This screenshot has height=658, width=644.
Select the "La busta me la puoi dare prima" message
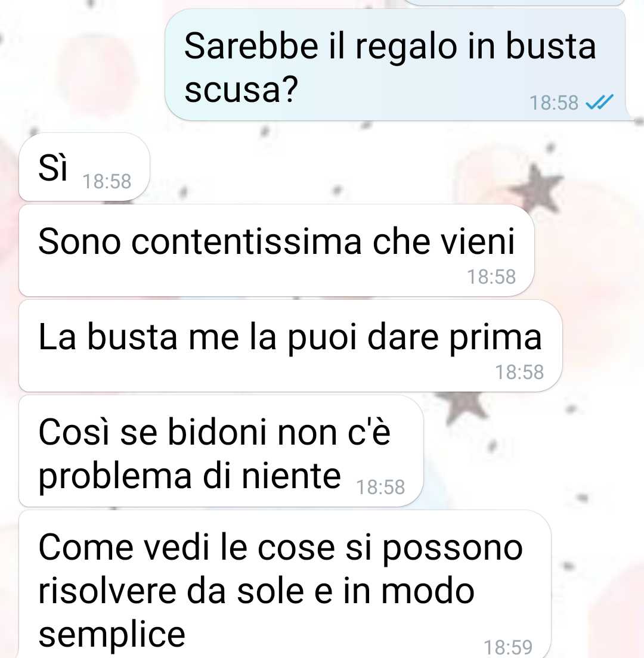290,346
